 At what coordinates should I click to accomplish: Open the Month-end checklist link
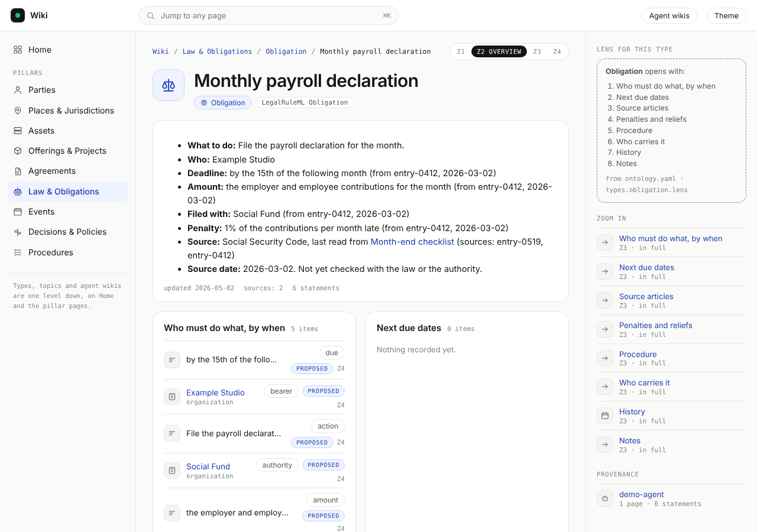click(412, 242)
